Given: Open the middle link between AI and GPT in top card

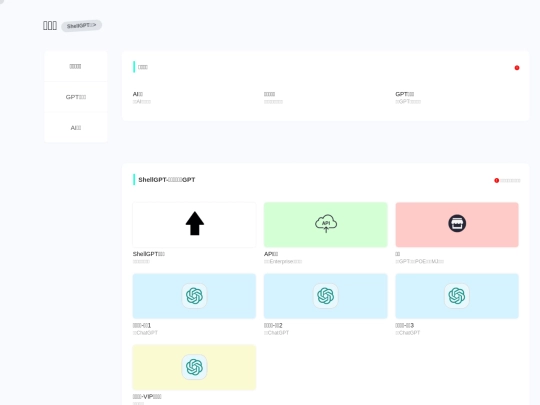Looking at the screenshot, I should click(269, 94).
